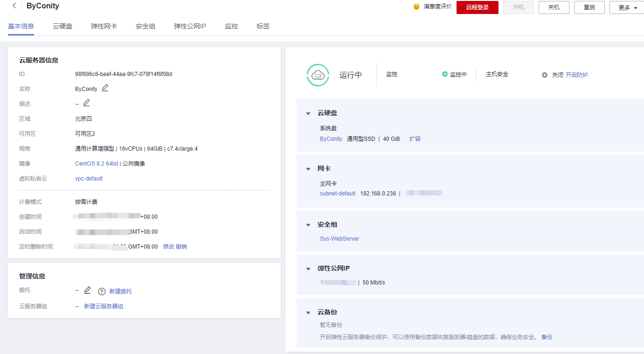The height and width of the screenshot is (354, 644).
Task: Switch to the 监控 tab
Action: click(231, 26)
